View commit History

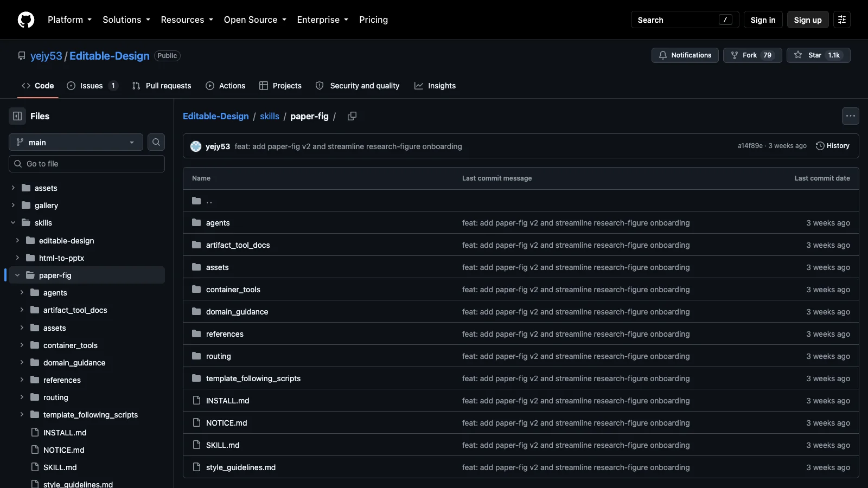(x=833, y=146)
